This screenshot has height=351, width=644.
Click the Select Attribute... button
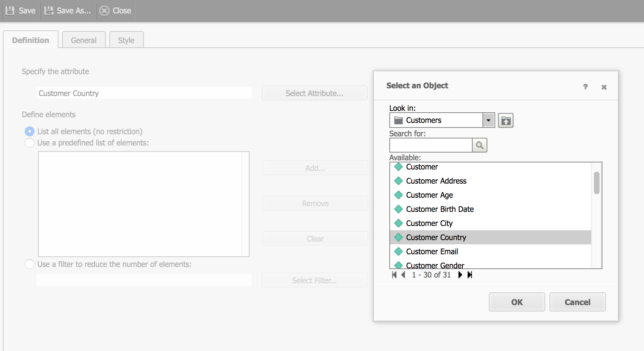point(314,93)
